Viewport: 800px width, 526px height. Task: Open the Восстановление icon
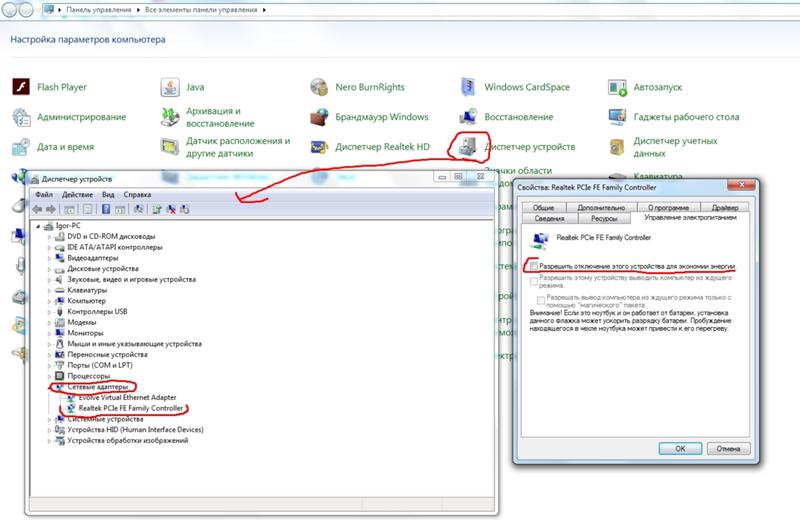(x=468, y=117)
